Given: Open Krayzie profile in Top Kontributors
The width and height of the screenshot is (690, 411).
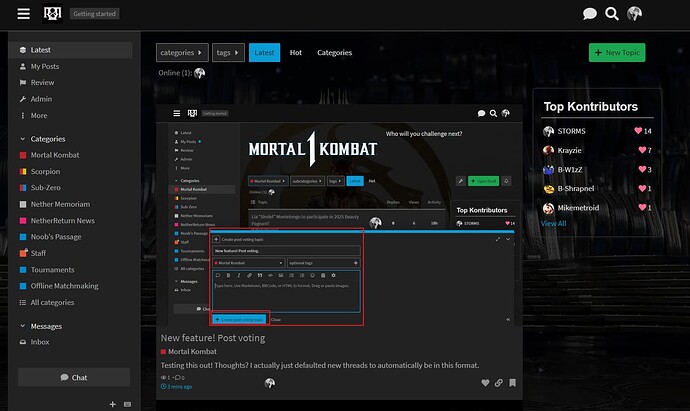Looking at the screenshot, I should pyautogui.click(x=569, y=150).
